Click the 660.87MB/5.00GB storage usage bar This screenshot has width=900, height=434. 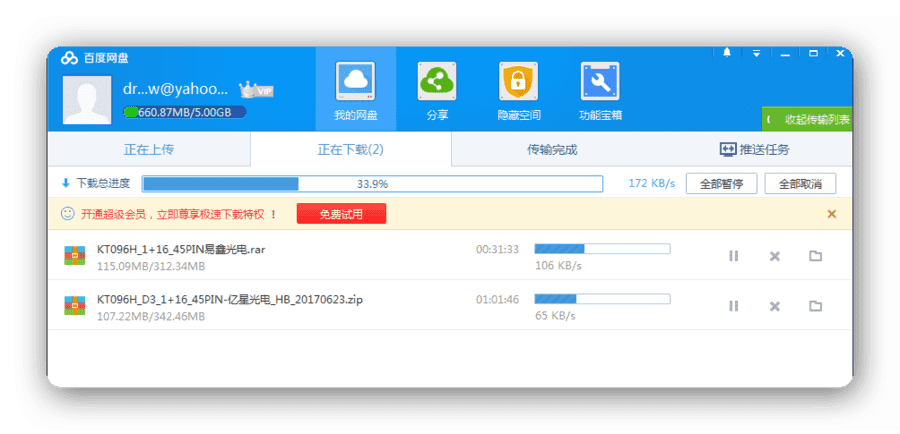[x=185, y=112]
